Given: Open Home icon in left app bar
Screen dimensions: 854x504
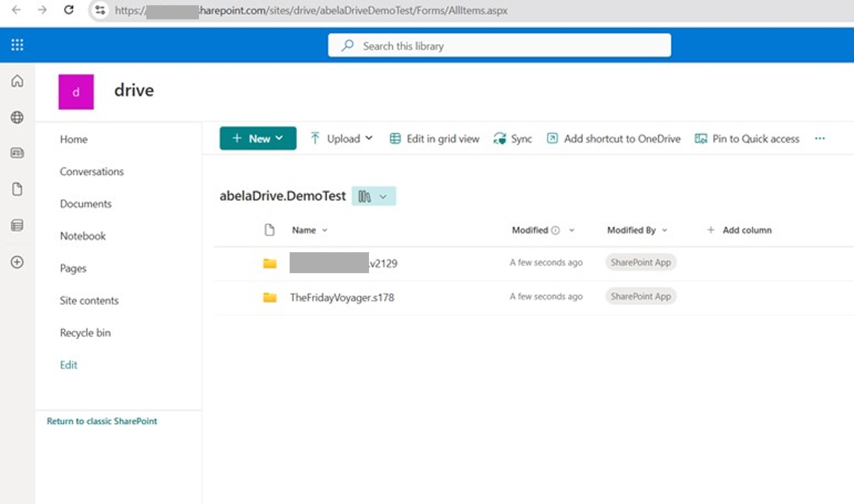Looking at the screenshot, I should (x=17, y=81).
